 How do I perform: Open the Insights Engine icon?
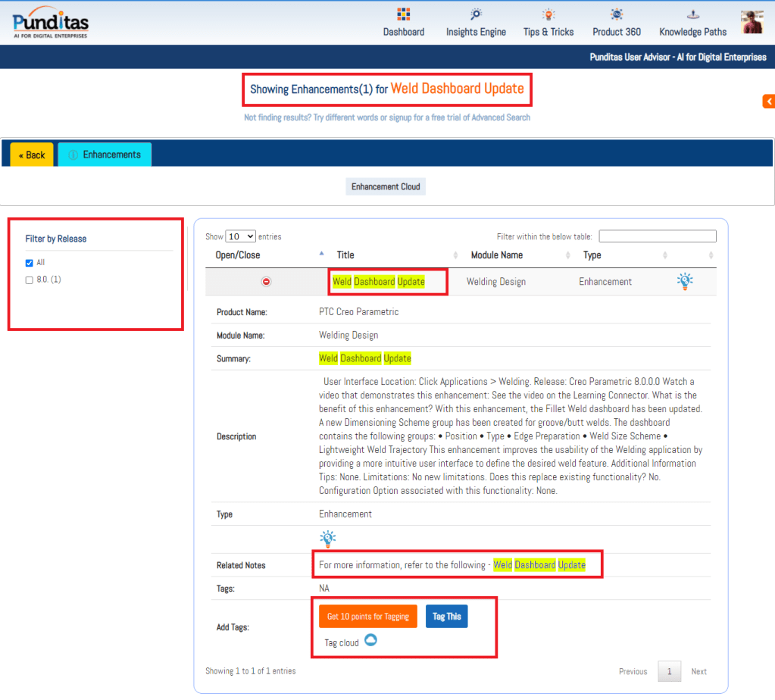[x=476, y=14]
